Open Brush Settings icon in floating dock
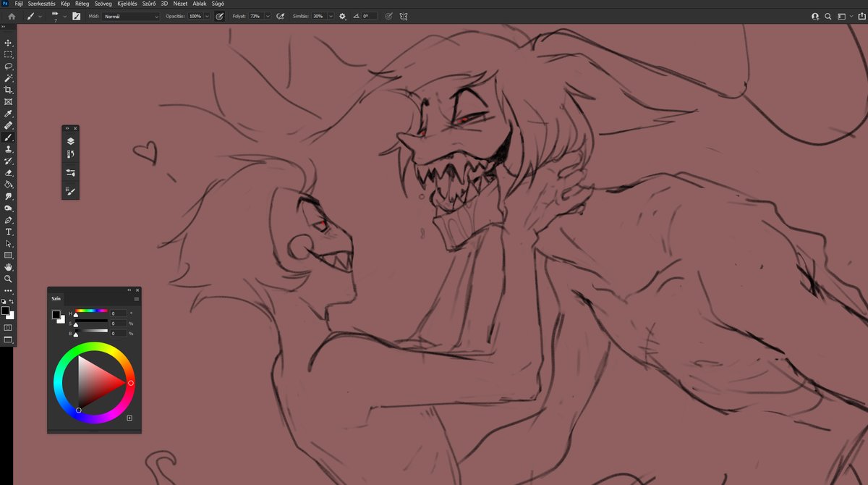 point(70,173)
